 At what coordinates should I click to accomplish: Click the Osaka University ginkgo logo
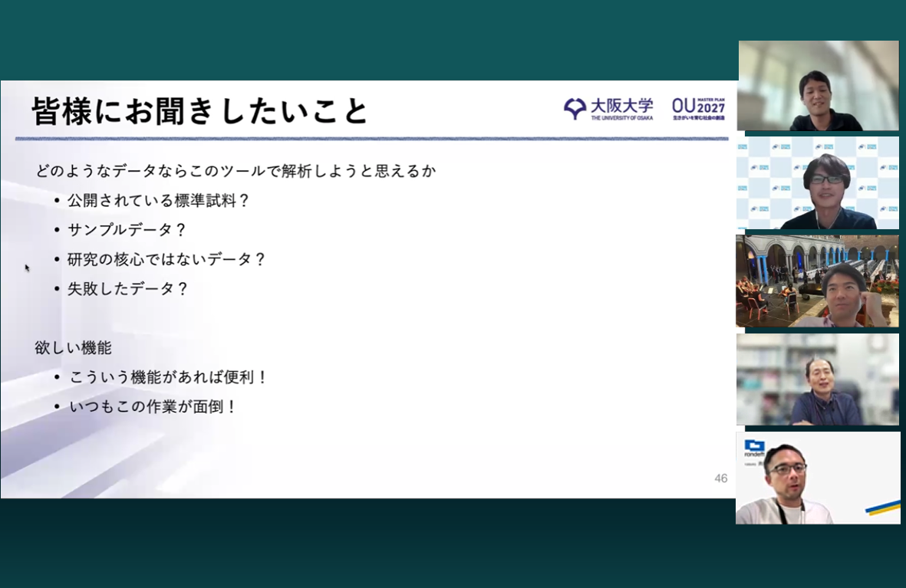tap(575, 109)
